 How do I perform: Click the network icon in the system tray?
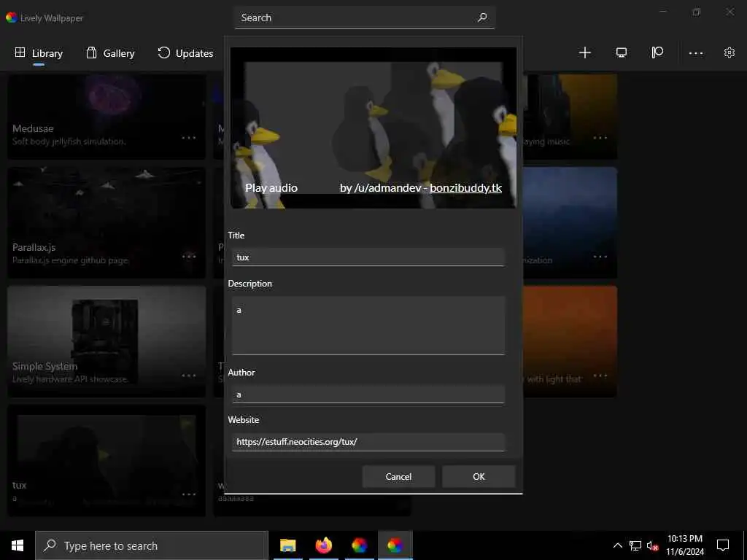[x=635, y=545]
